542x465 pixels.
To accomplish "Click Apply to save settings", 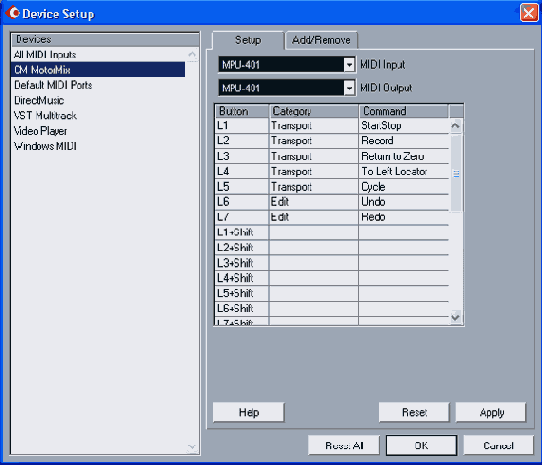I will 491,412.
